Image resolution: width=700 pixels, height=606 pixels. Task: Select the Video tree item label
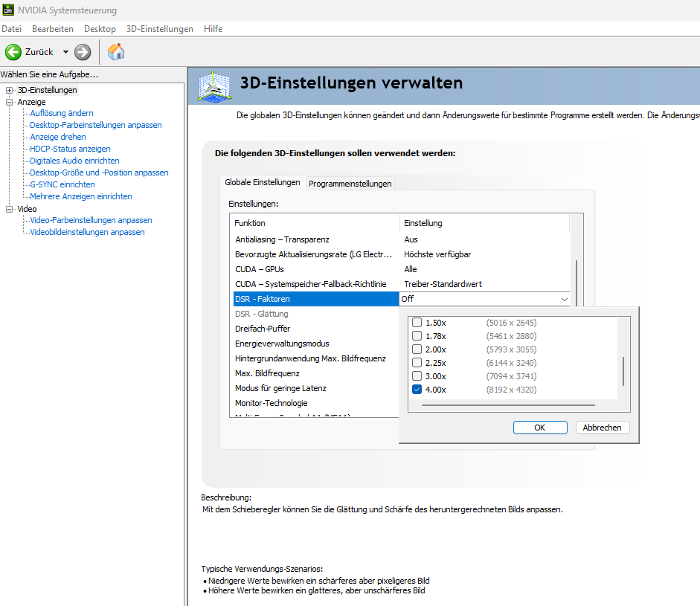[27, 209]
